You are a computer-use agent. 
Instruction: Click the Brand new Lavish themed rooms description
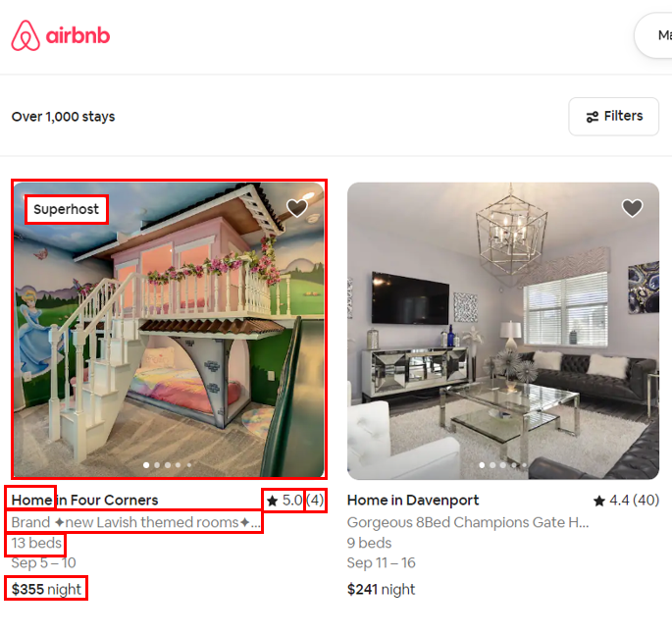(135, 522)
